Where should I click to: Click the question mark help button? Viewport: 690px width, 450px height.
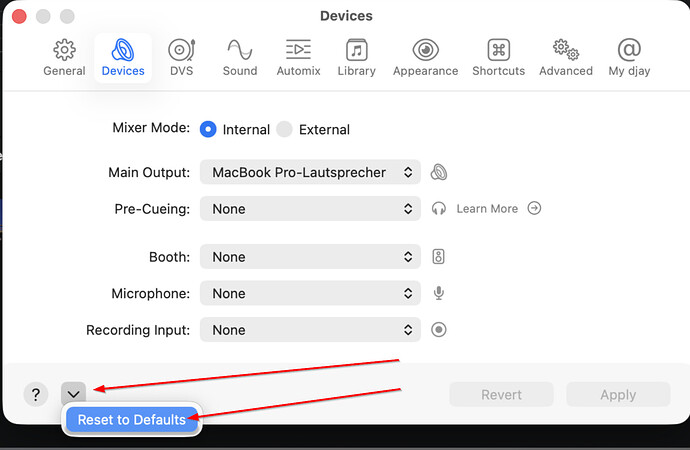click(35, 394)
